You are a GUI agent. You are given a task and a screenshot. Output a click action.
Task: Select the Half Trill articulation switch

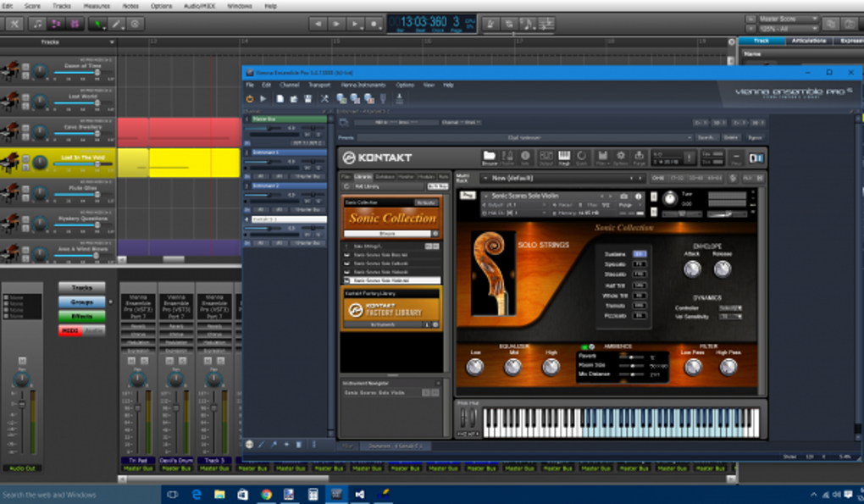point(640,285)
